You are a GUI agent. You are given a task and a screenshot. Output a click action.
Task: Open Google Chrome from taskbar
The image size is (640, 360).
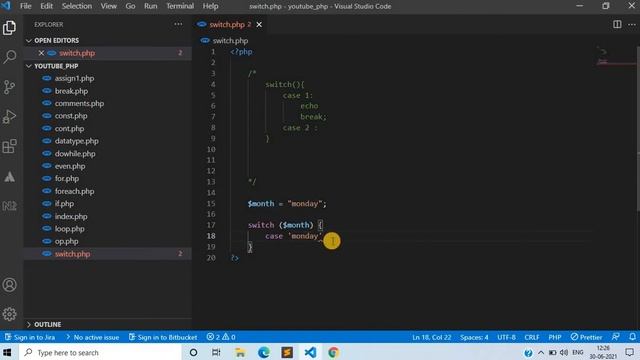(333, 352)
